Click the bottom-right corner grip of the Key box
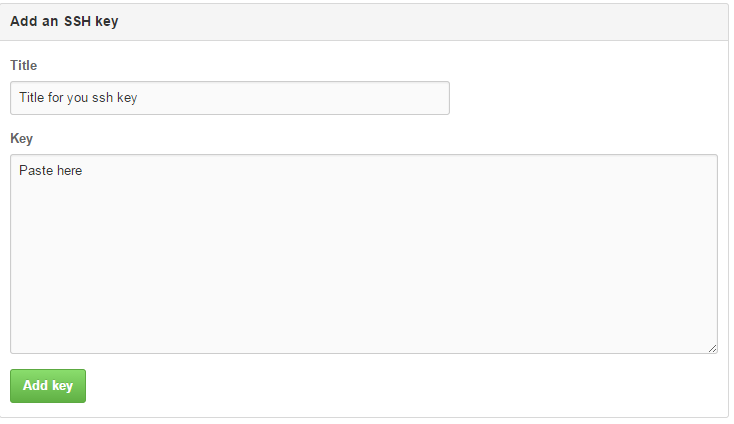 713,348
